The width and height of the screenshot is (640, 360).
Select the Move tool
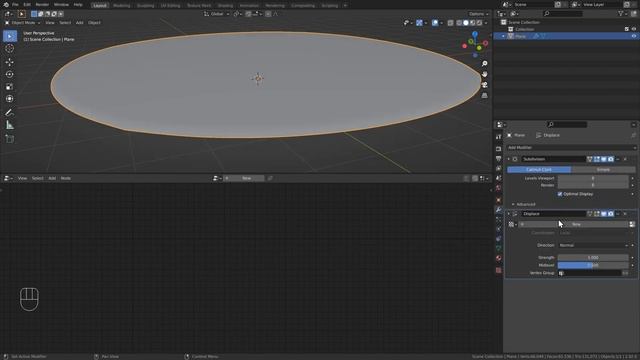(x=9, y=62)
